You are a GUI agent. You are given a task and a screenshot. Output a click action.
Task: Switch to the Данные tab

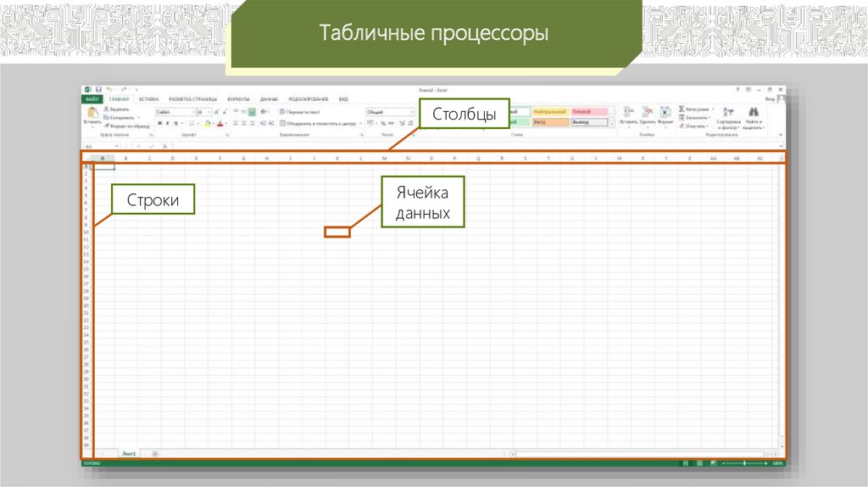click(x=269, y=99)
